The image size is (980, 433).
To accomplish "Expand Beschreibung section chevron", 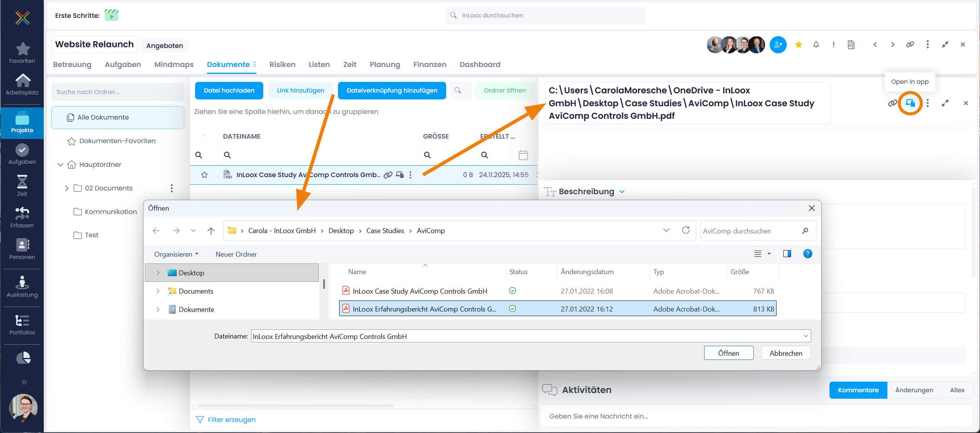I will [x=622, y=192].
